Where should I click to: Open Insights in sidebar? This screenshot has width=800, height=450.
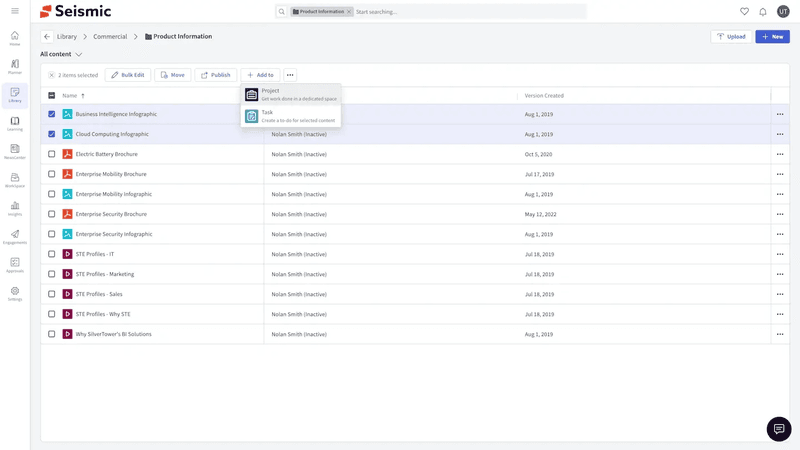(15, 209)
